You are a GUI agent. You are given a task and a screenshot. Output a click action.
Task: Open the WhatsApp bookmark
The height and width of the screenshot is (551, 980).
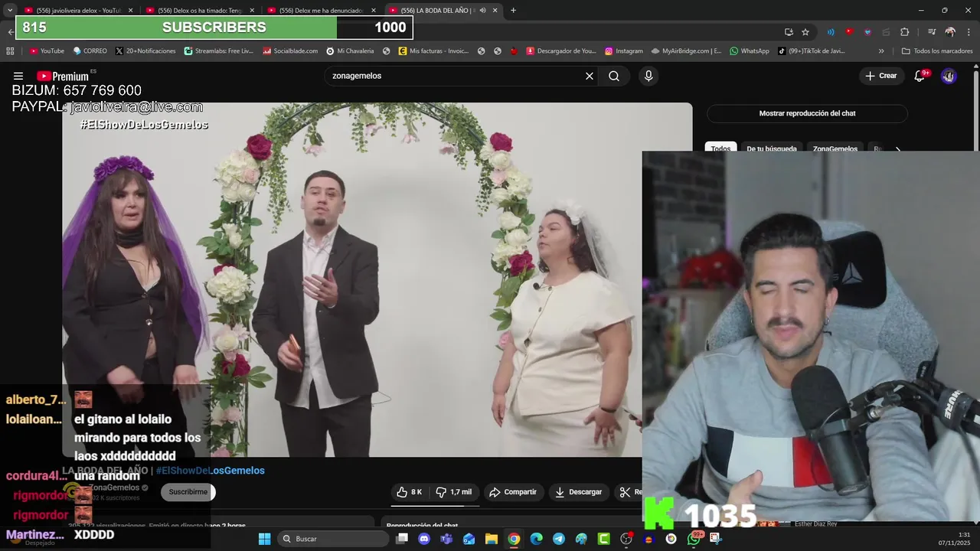coord(750,51)
